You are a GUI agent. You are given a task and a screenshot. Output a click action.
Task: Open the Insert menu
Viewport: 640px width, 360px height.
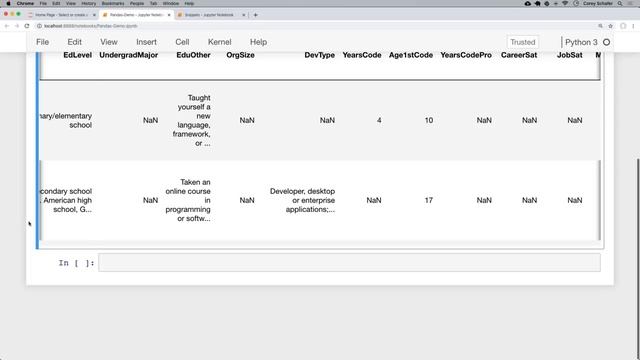click(146, 42)
